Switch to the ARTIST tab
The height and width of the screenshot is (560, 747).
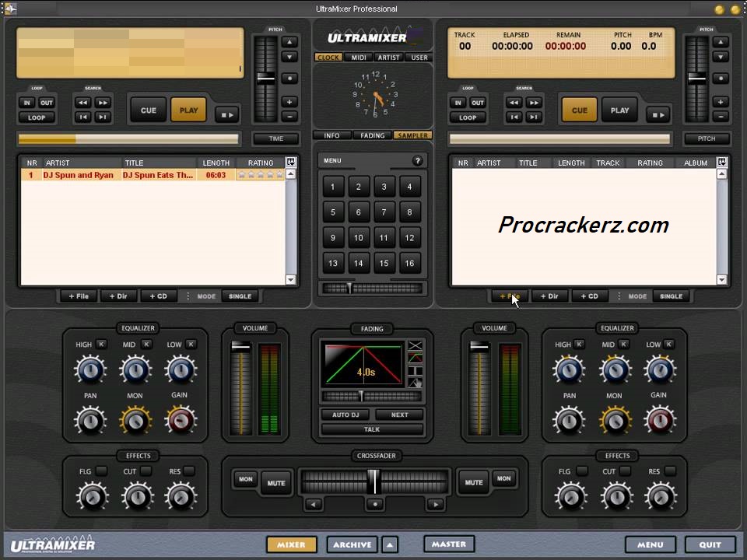point(389,57)
